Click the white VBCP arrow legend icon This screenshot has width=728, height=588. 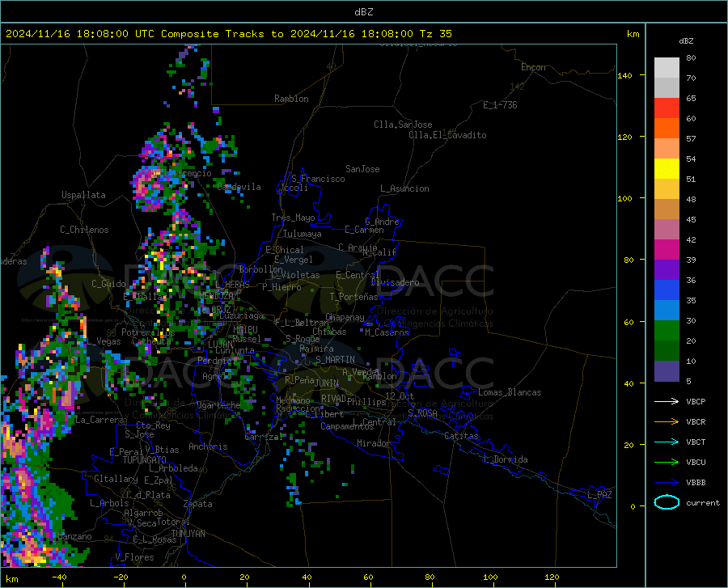point(667,401)
